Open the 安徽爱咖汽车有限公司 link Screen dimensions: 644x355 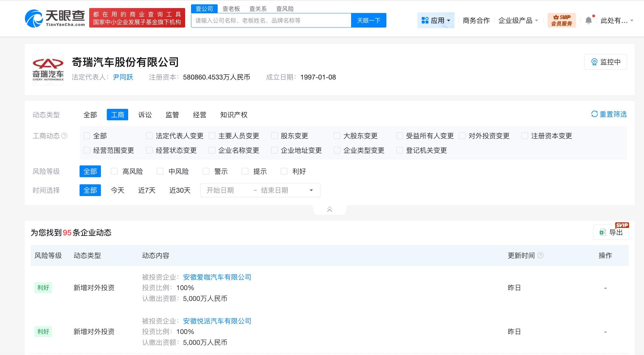click(x=217, y=277)
